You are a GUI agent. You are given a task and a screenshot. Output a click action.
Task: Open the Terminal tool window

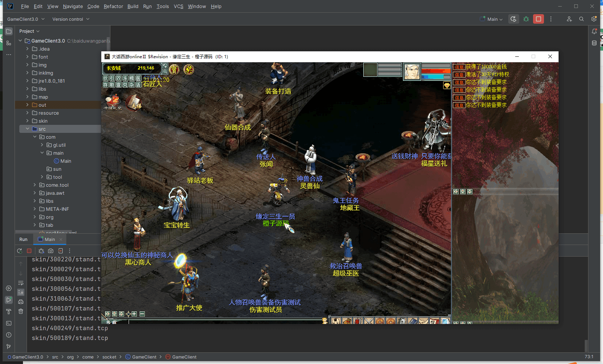(x=9, y=323)
